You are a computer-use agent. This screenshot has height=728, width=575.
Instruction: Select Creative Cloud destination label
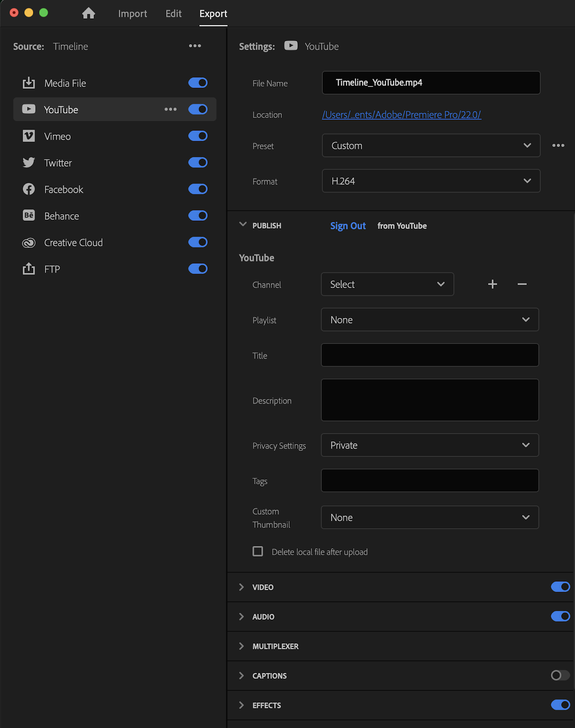[73, 243]
